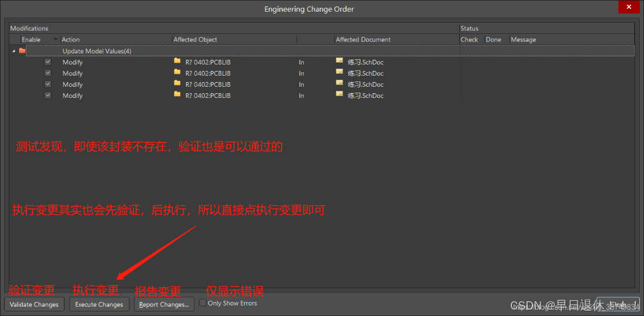This screenshot has width=644, height=316.
Task: Click schematic document icon in fourth 练习.SchDoc row
Action: 339,94
